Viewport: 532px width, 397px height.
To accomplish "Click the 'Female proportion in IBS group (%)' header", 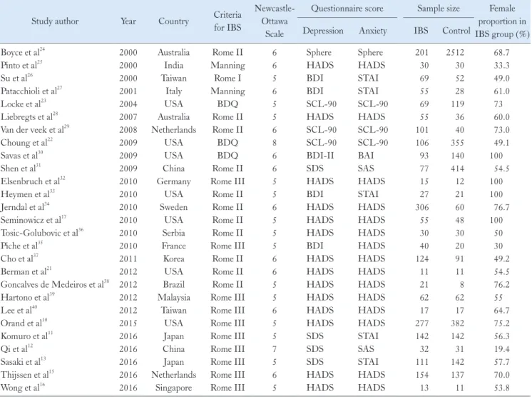I will (502, 21).
